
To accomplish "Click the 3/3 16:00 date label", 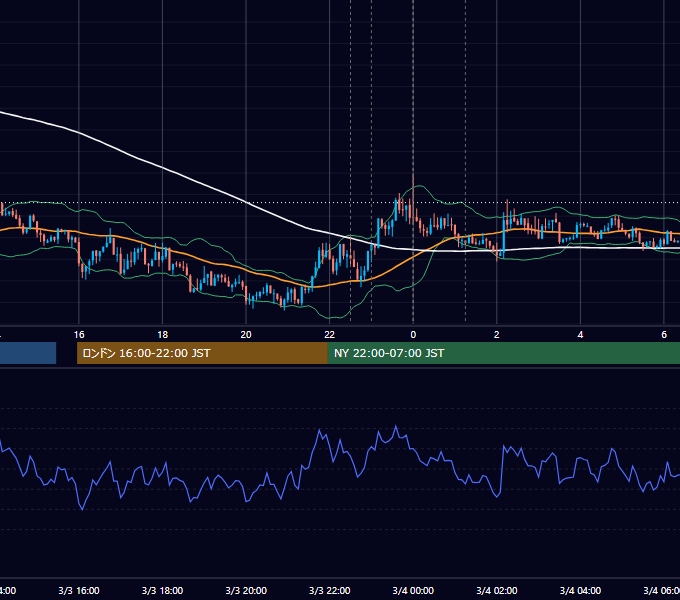I will click(79, 591).
